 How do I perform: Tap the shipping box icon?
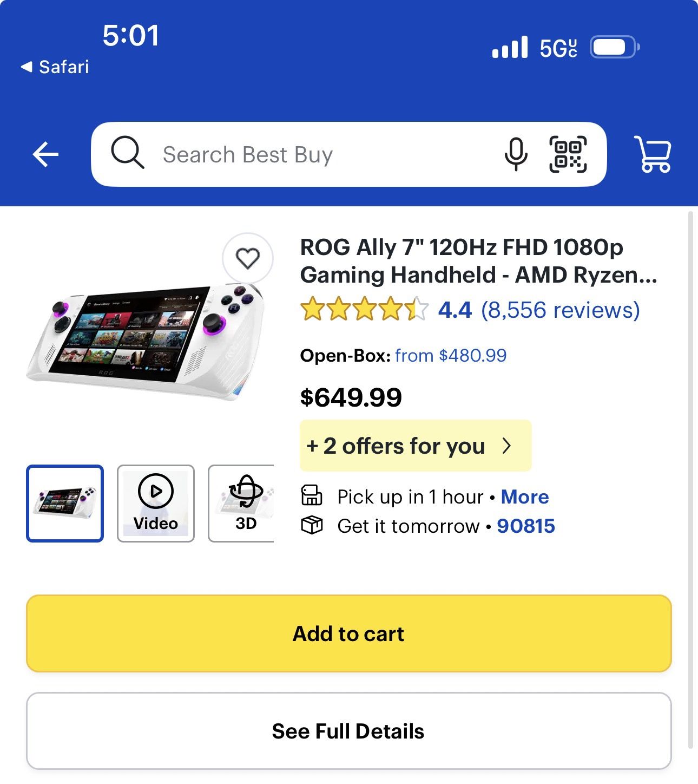point(312,525)
